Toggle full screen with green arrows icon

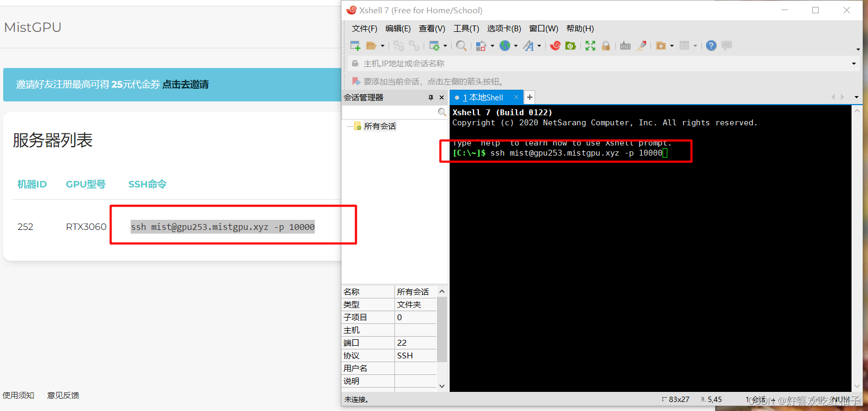point(590,46)
